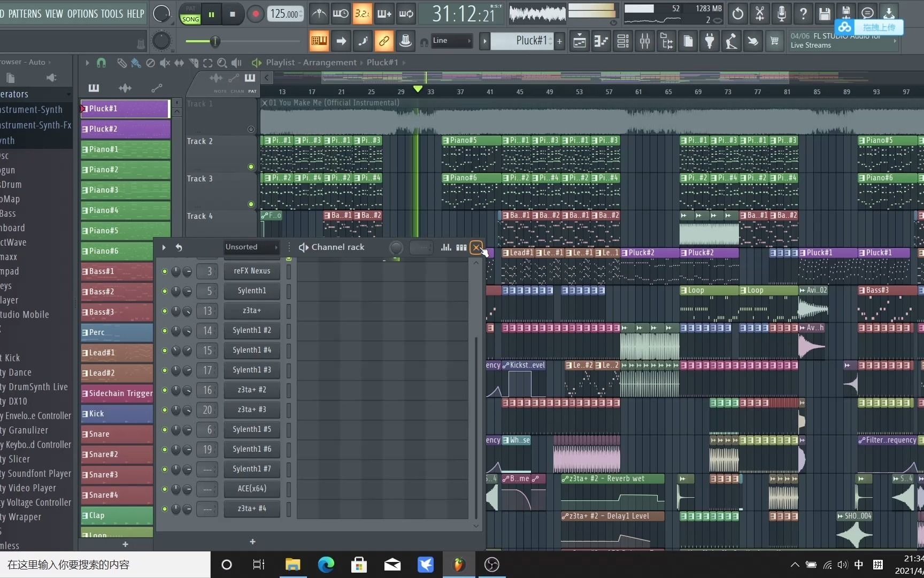Screen dimensions: 924x578
Task: Open Microsoft Edge from the taskbar
Action: 326,565
